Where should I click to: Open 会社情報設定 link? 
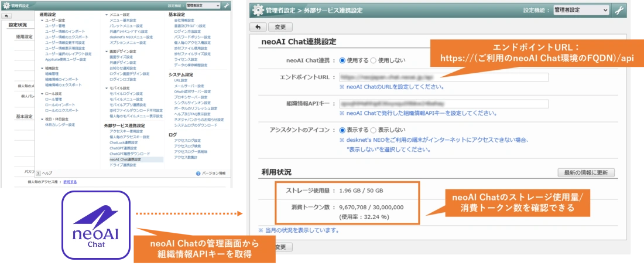tap(184, 20)
